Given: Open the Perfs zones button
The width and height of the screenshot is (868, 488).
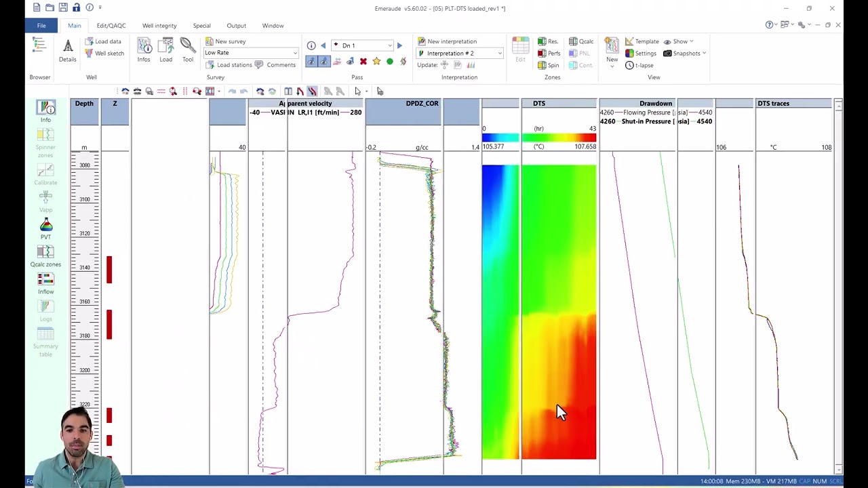Looking at the screenshot, I should (549, 54).
